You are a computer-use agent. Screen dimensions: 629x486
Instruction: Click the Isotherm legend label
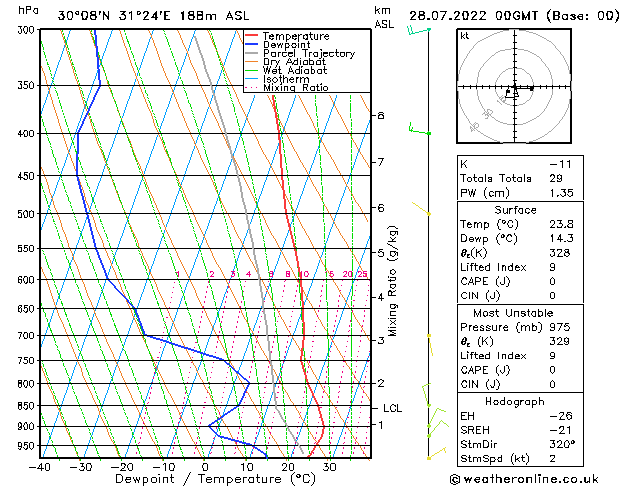[x=286, y=79]
